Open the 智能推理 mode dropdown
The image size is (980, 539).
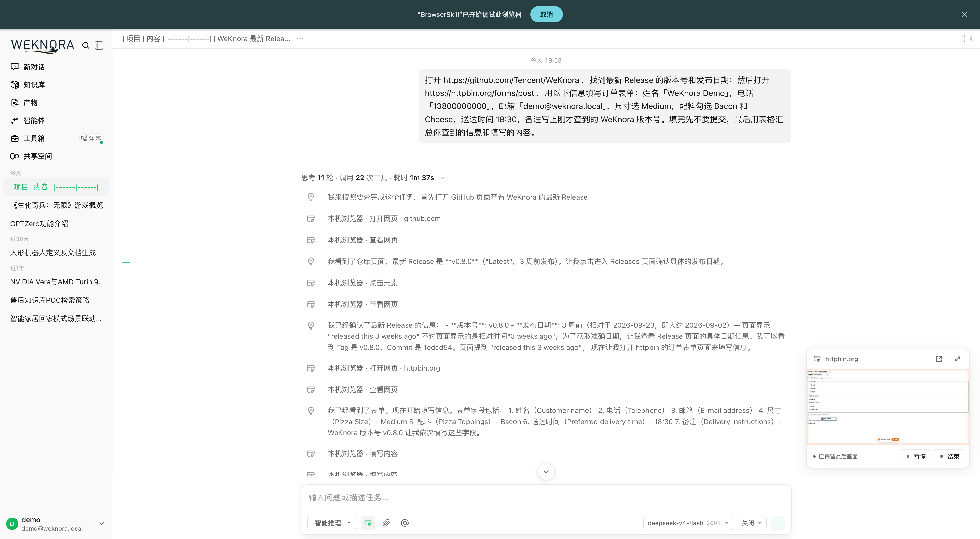pyautogui.click(x=332, y=523)
